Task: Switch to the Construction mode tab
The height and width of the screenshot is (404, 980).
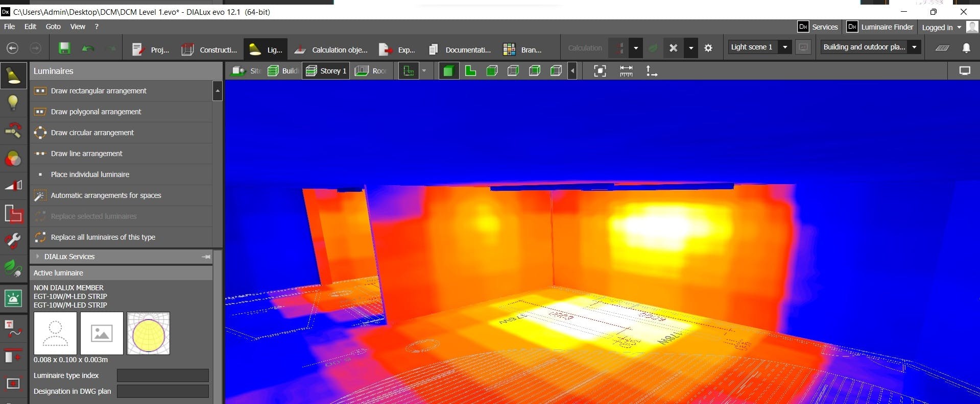Action: tap(209, 49)
